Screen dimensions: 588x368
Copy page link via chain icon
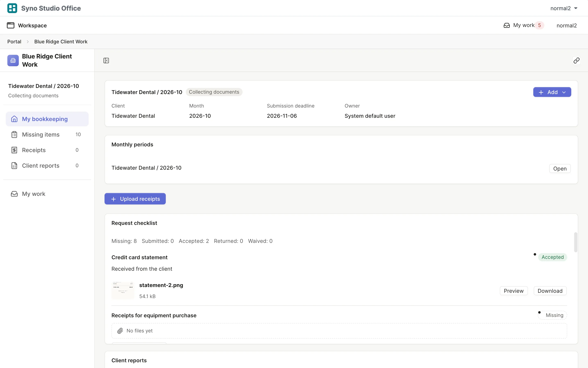576,60
